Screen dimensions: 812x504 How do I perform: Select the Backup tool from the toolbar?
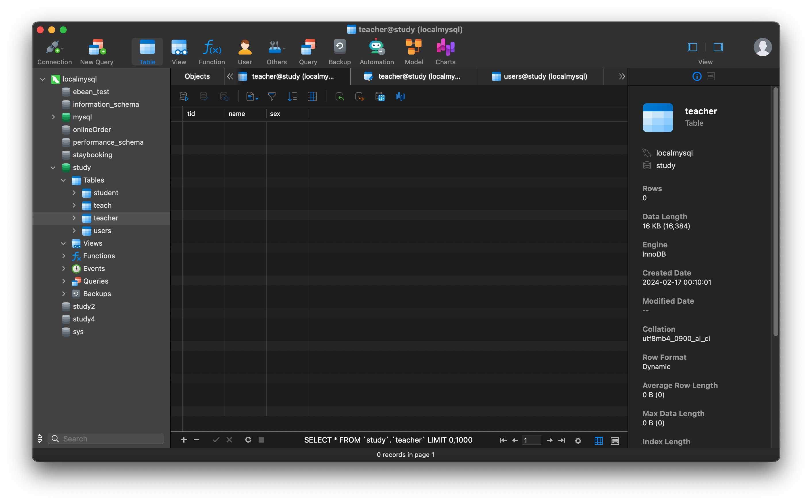coord(339,52)
